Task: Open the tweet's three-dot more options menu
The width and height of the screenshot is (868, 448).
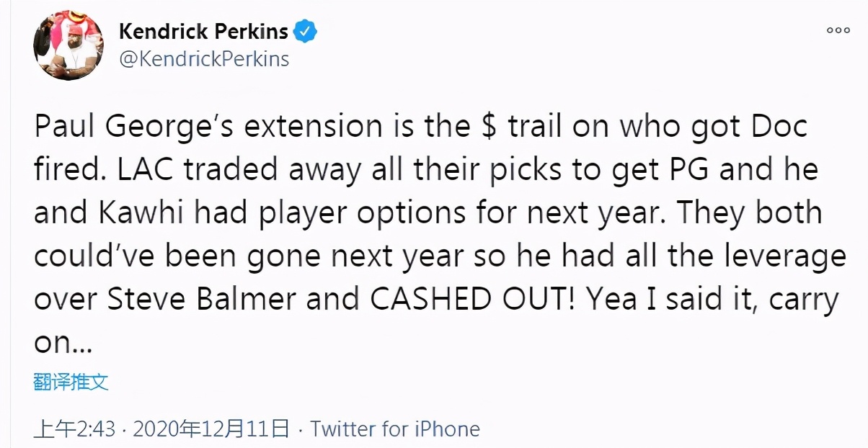Action: point(838,30)
